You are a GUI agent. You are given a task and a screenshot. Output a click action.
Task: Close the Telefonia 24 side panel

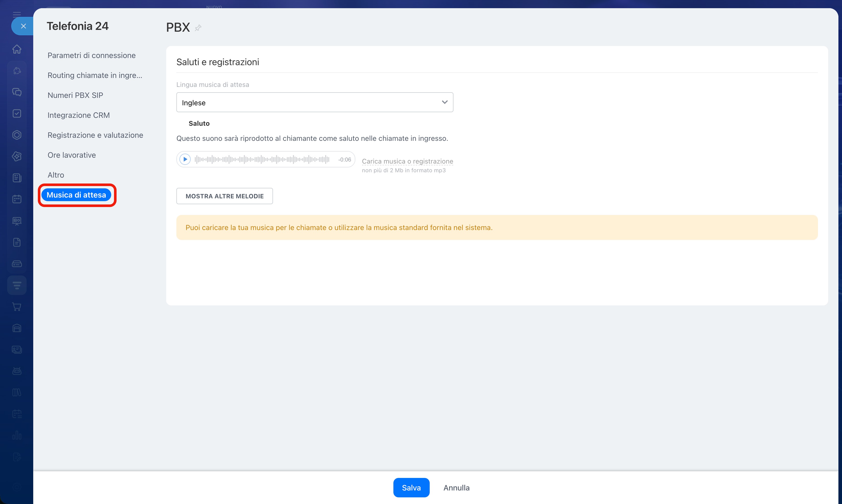23,26
